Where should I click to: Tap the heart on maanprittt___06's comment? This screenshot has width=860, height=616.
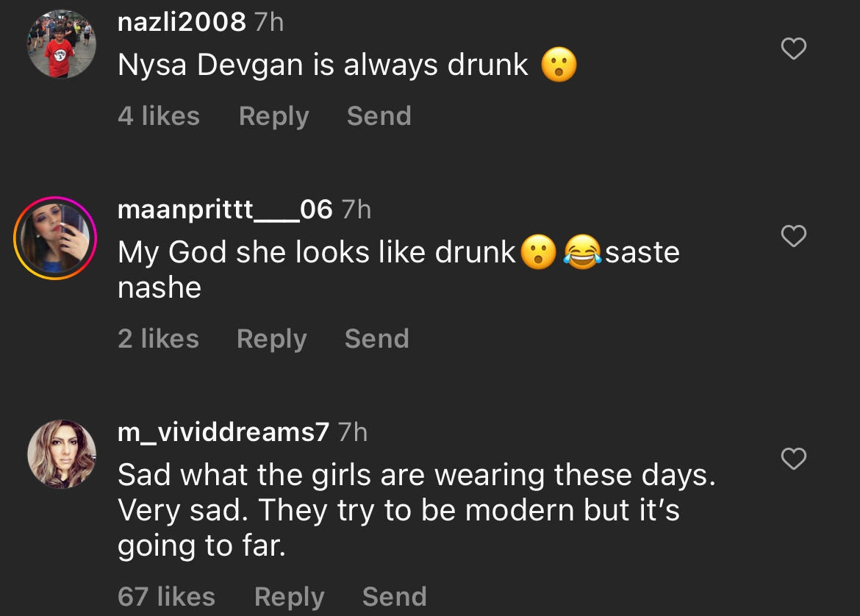(793, 236)
